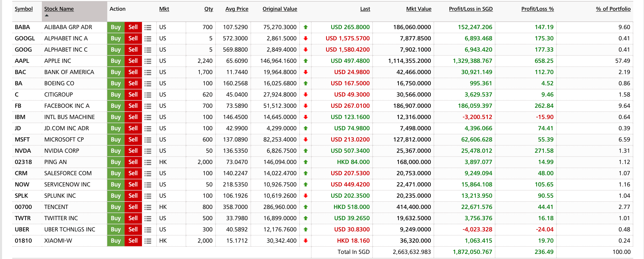
Task: Open the list menu icon for Twitter row
Action: point(148,218)
